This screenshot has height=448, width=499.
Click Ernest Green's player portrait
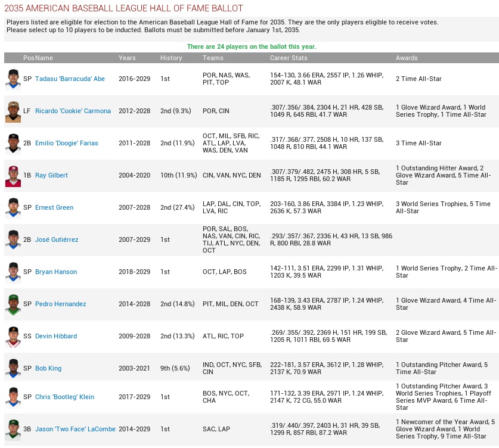tap(13, 208)
